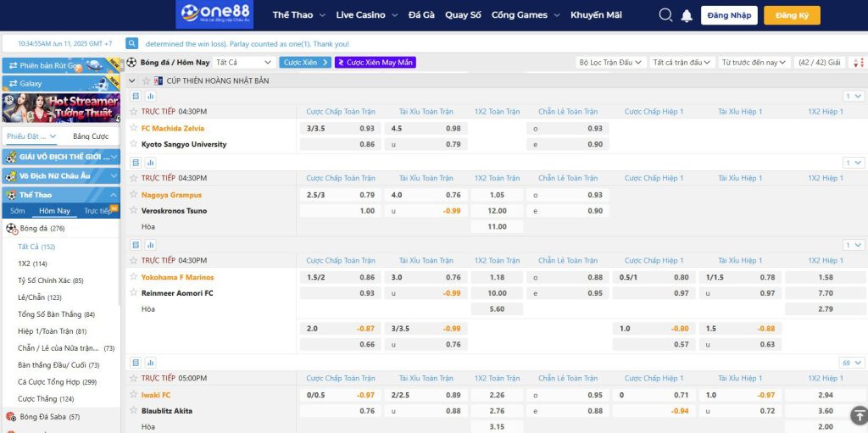
Task: Collapse the Thể Thao sidebar section
Action: 61,195
